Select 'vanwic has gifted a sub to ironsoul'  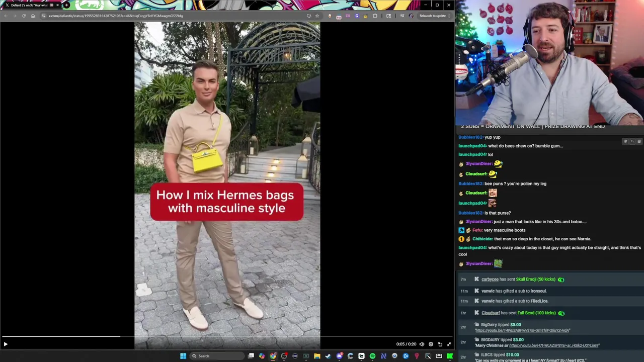[x=513, y=291]
